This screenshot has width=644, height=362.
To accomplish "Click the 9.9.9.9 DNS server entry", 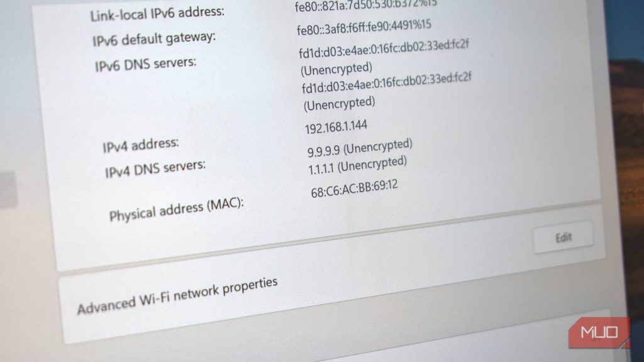I will point(360,148).
